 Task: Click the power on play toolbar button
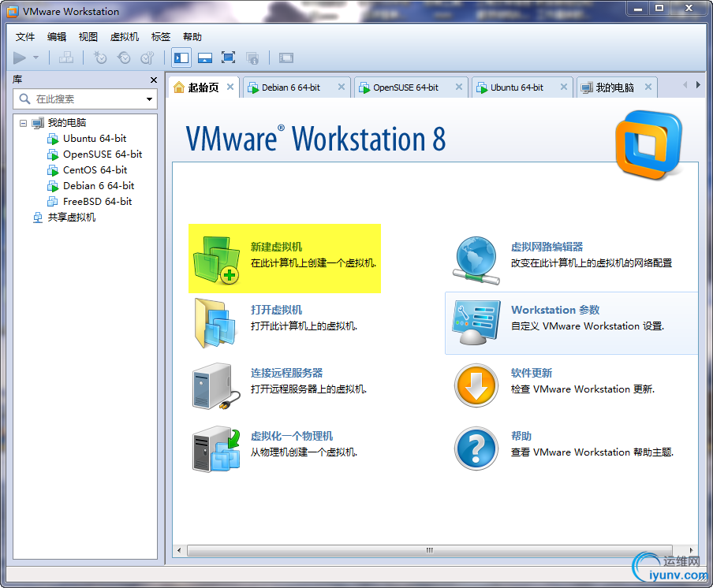(x=20, y=58)
